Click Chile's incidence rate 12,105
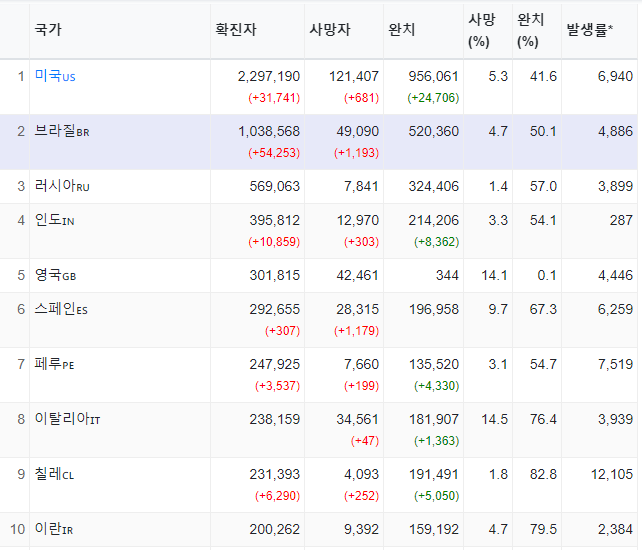Image resolution: width=642 pixels, height=550 pixels. coord(612,474)
